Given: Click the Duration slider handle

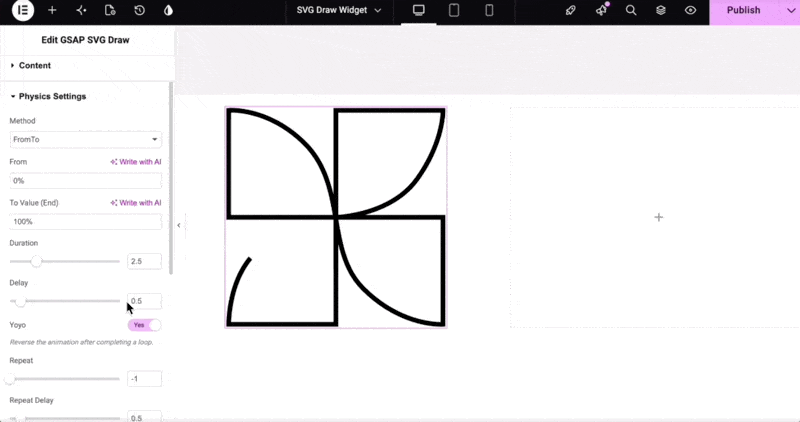Looking at the screenshot, I should point(36,261).
